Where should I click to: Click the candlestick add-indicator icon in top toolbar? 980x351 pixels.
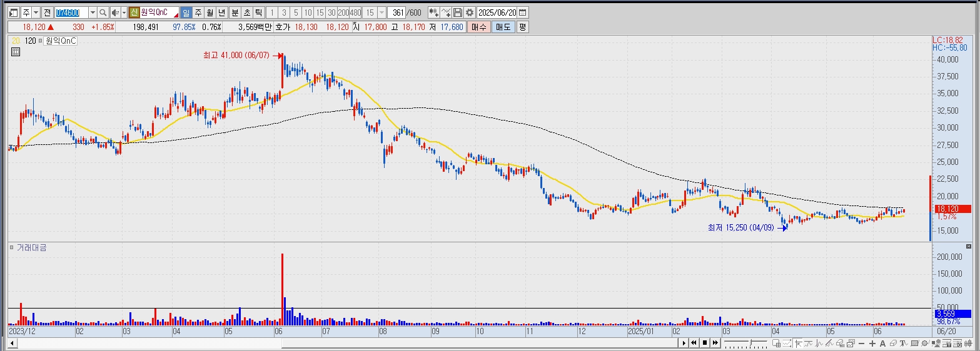pyautogui.click(x=433, y=12)
